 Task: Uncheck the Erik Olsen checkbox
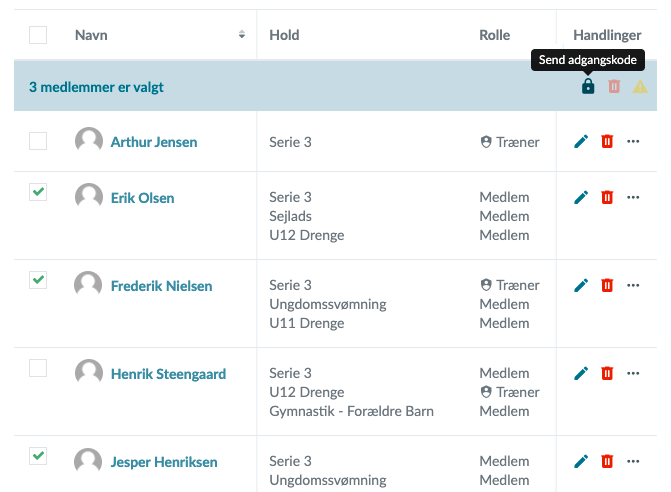[38, 192]
